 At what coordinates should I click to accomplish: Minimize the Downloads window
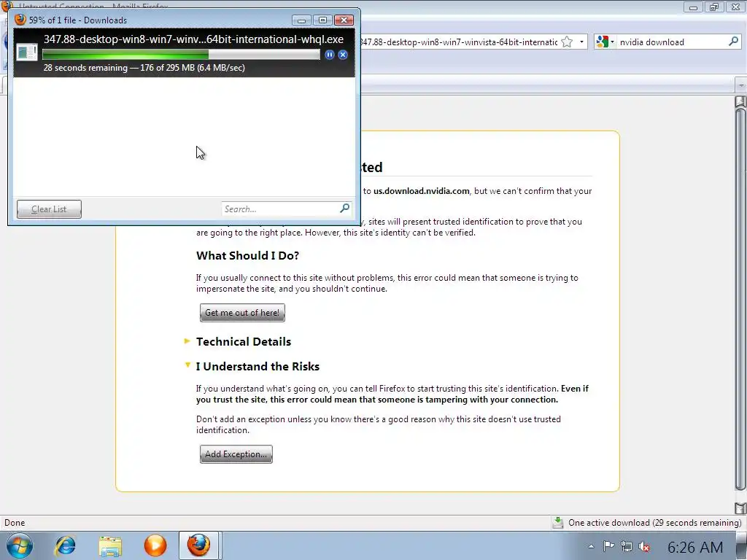[301, 20]
